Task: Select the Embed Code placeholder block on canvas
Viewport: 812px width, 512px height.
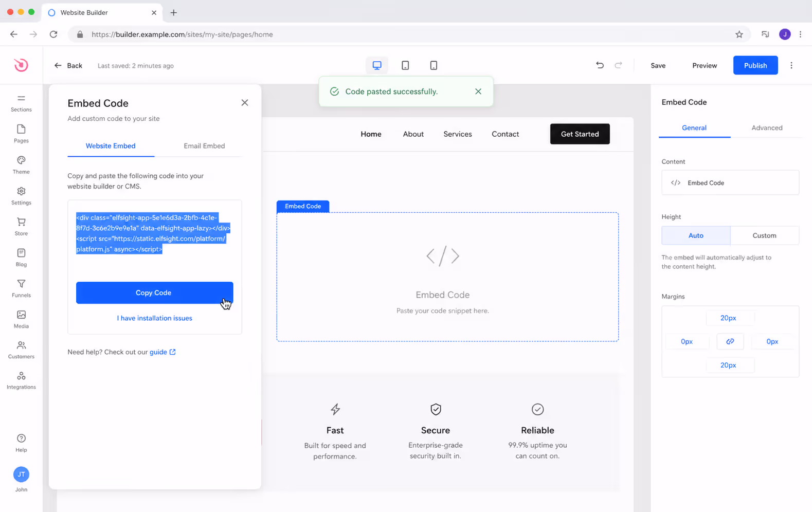Action: (x=447, y=277)
